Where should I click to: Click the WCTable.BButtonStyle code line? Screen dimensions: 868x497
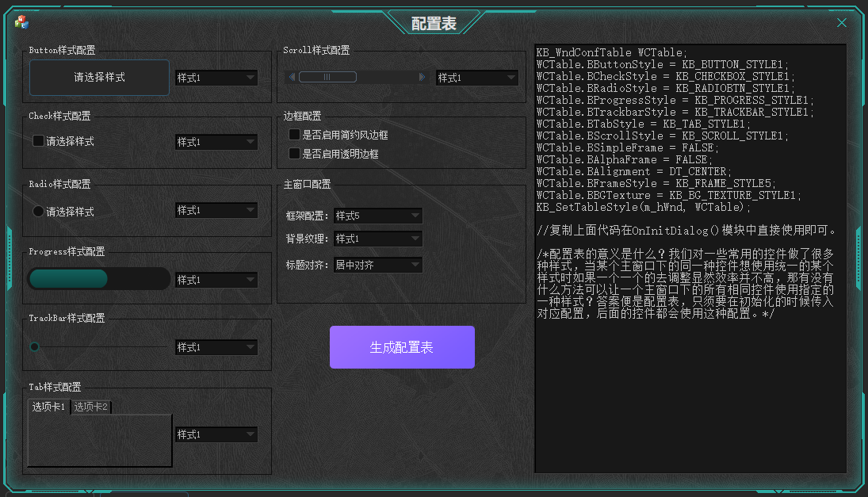tap(662, 64)
